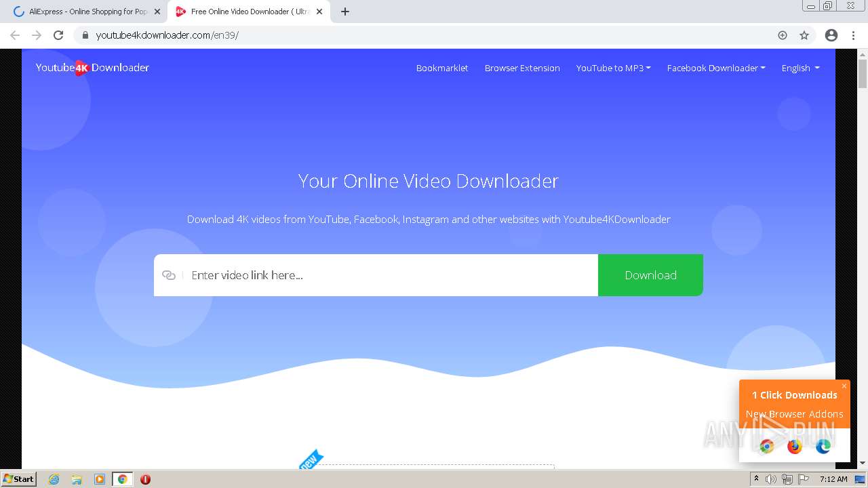Click the red Opera-style taskbar icon
Screen dimensions: 868x488
click(x=145, y=479)
